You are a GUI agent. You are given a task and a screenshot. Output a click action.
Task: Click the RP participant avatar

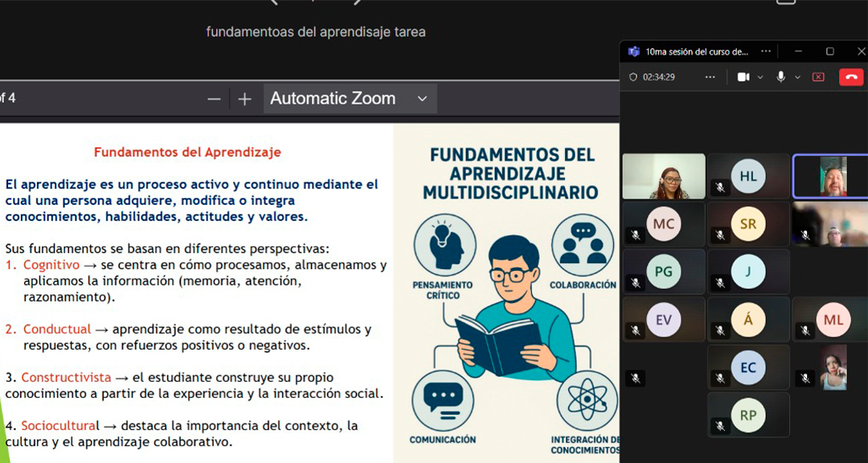pyautogui.click(x=748, y=415)
